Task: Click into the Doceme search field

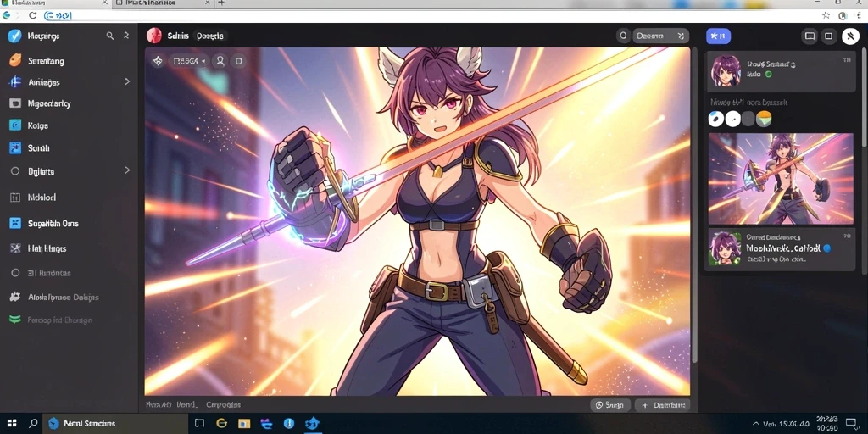Action: pos(661,36)
